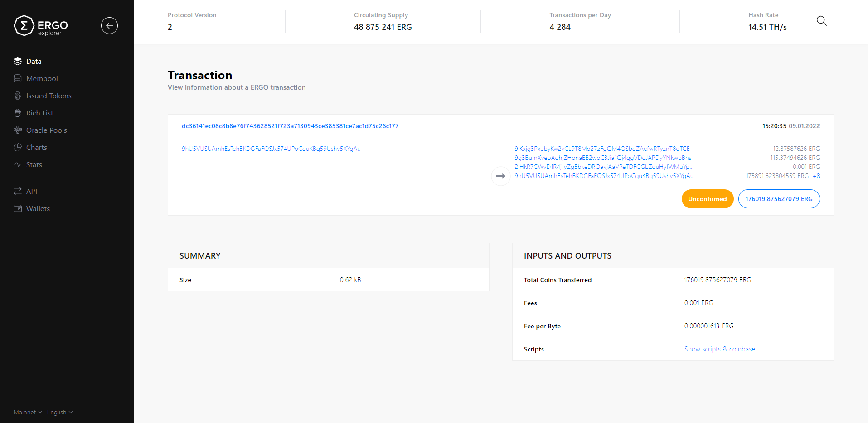Open input address 9hU5VUSU on left
868x423 pixels.
271,149
